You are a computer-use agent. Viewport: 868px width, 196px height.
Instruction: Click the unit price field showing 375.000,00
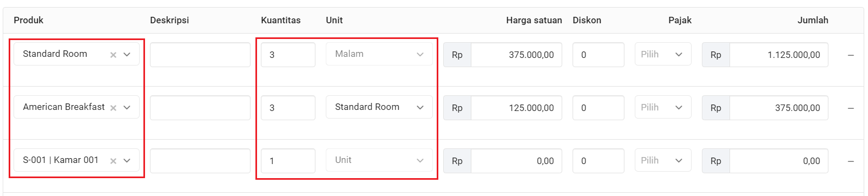tap(516, 55)
